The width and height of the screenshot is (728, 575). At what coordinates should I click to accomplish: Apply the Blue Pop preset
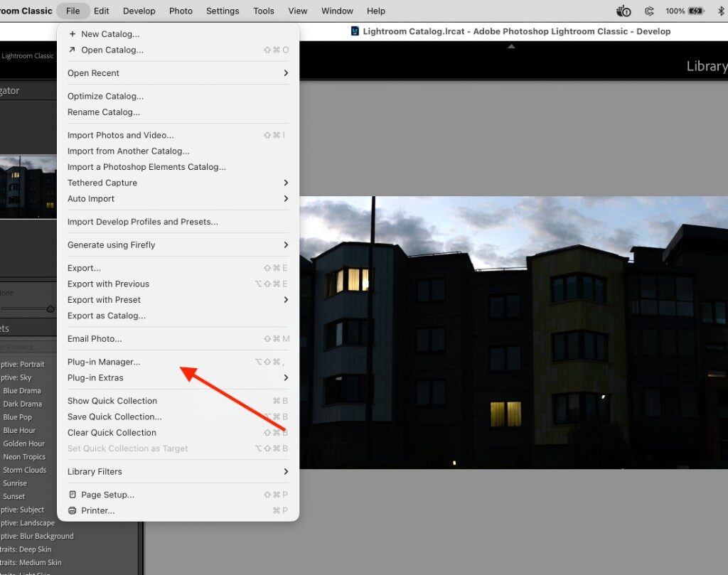pyautogui.click(x=18, y=417)
